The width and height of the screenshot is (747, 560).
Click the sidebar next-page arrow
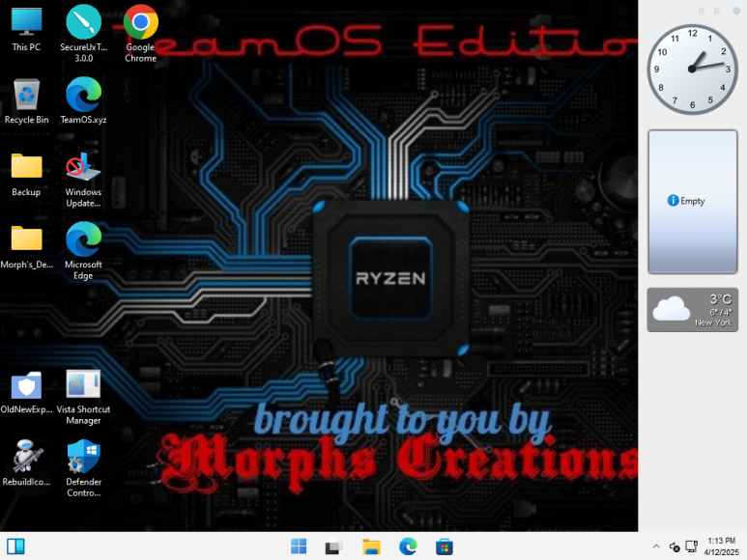pos(716,11)
